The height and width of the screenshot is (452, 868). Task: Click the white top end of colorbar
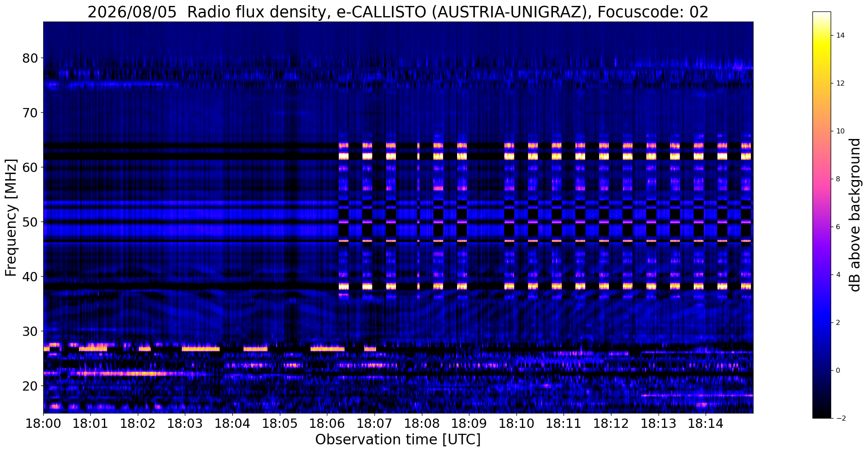(821, 15)
